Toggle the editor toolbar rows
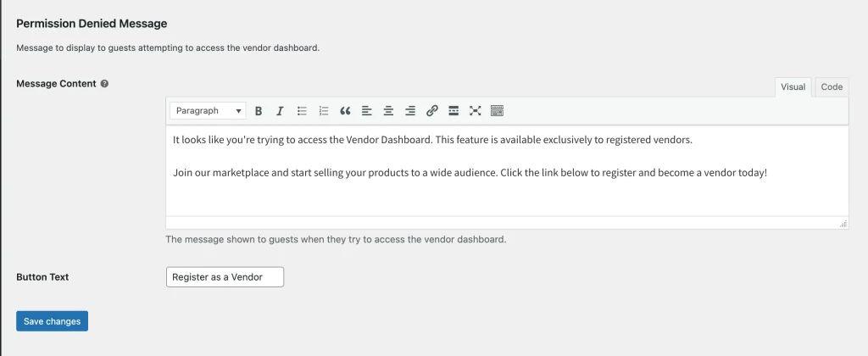The height and width of the screenshot is (356, 868). (x=497, y=111)
